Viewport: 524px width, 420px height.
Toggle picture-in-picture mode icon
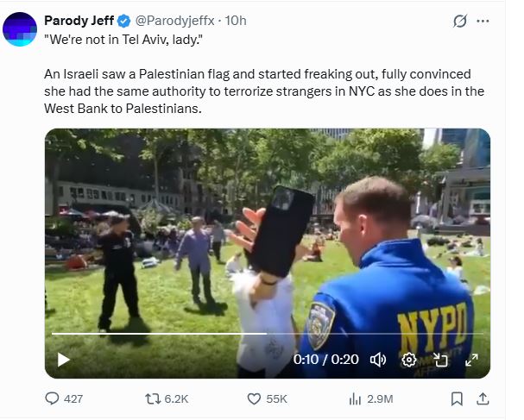(440, 360)
